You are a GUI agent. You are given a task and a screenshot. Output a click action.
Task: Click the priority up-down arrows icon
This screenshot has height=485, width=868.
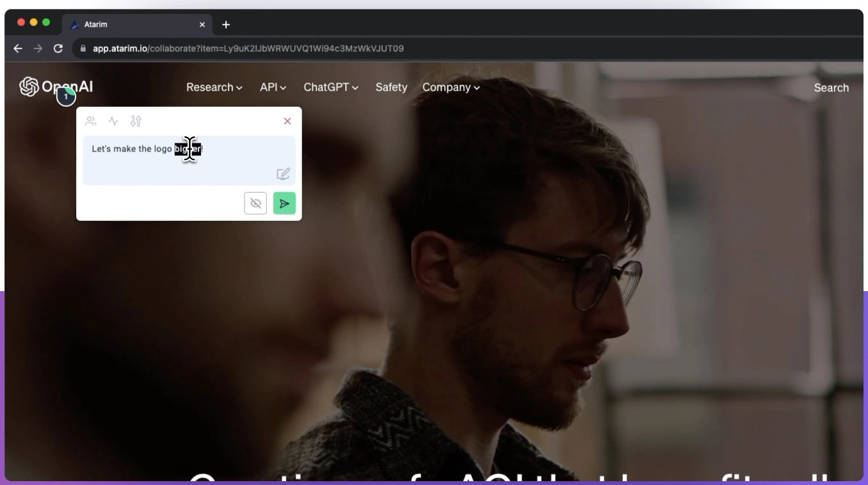click(x=136, y=121)
